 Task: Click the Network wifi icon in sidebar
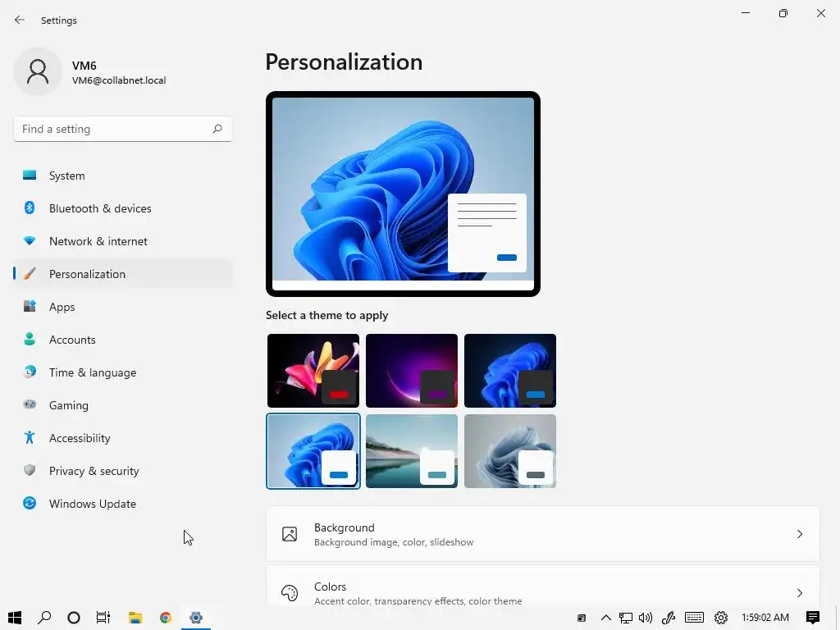[x=30, y=241]
